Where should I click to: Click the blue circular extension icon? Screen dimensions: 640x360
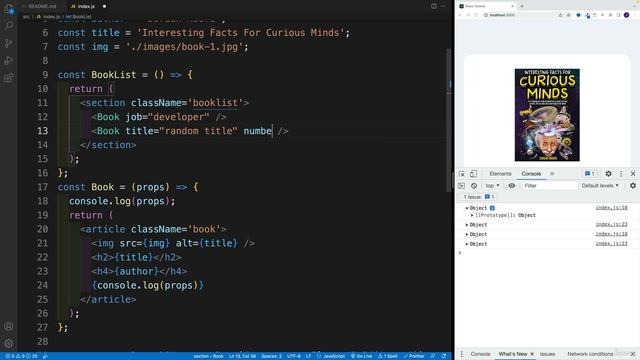(x=578, y=15)
